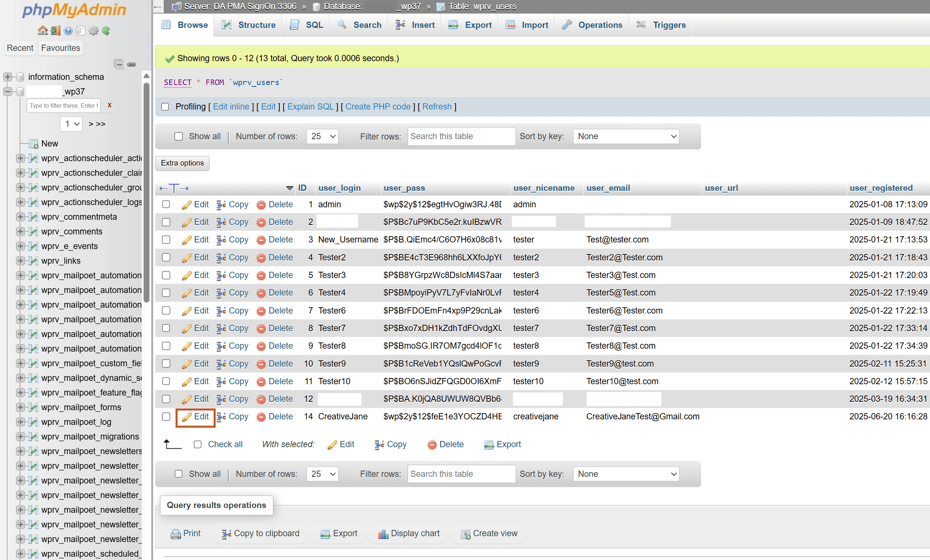Viewport: 930px width, 560px height.
Task: Open the Operations tab
Action: [x=592, y=25]
